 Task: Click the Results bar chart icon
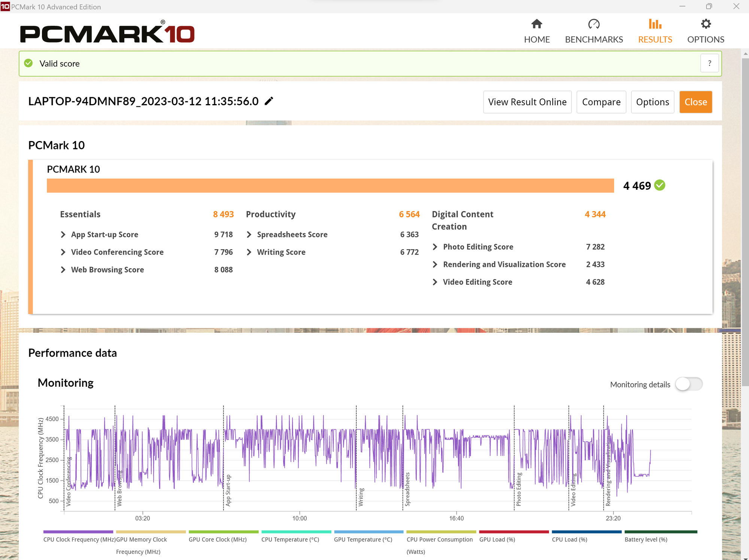click(655, 24)
